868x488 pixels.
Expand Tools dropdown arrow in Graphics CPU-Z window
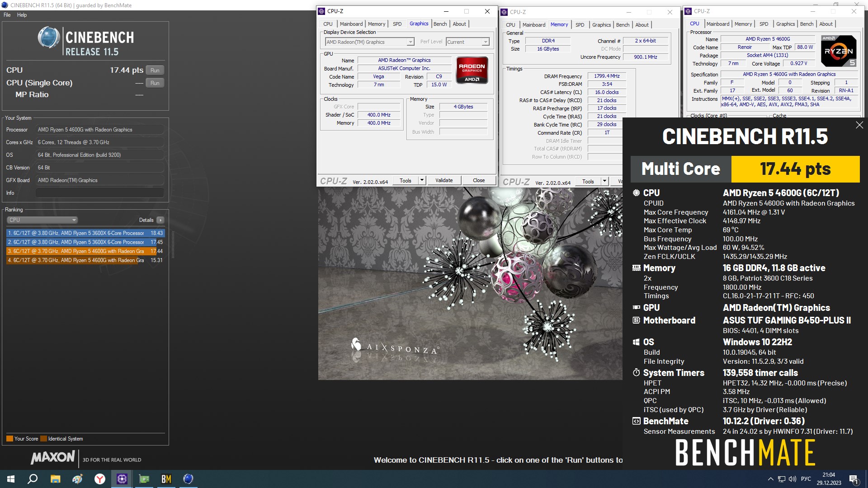[422, 180]
